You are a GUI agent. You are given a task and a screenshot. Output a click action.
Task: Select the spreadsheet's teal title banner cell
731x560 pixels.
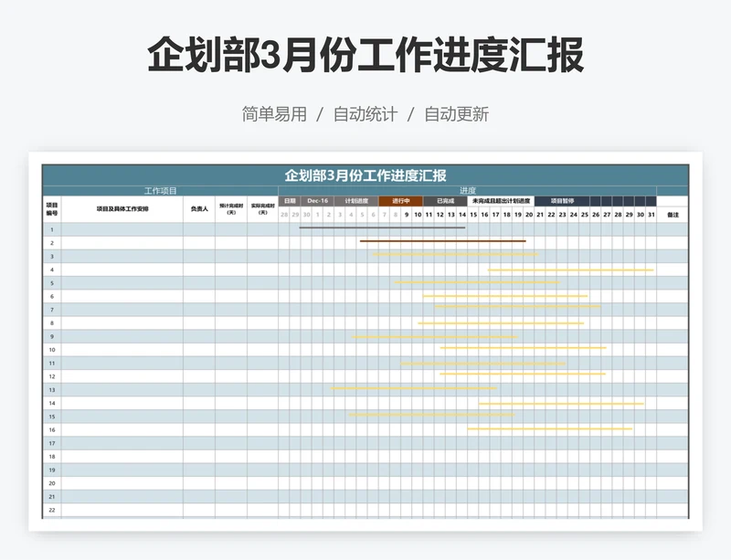point(365,175)
